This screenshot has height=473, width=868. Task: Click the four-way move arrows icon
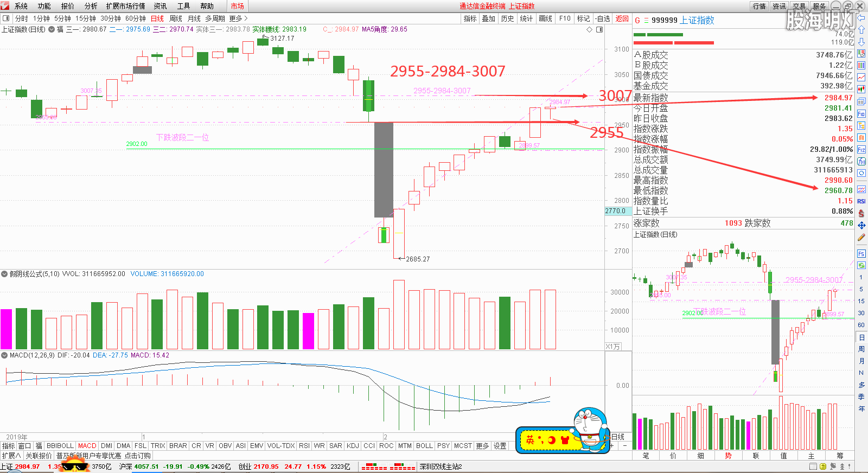tap(861, 225)
